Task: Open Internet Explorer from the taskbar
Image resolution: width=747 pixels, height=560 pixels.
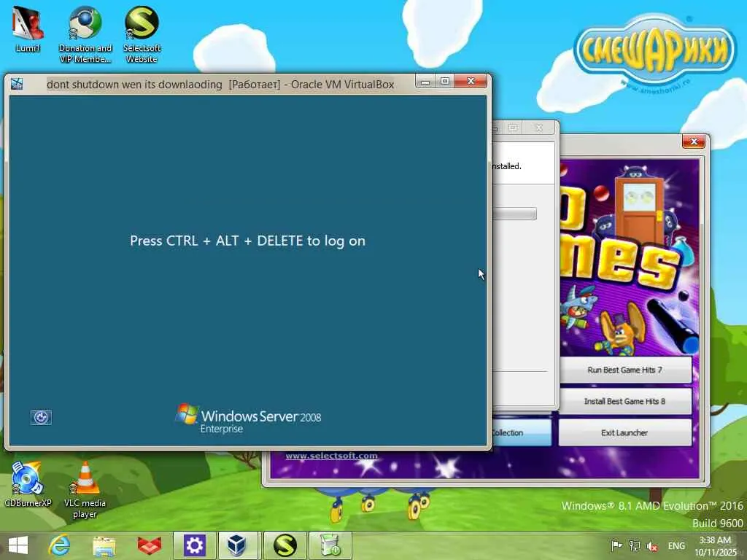Action: [60, 545]
